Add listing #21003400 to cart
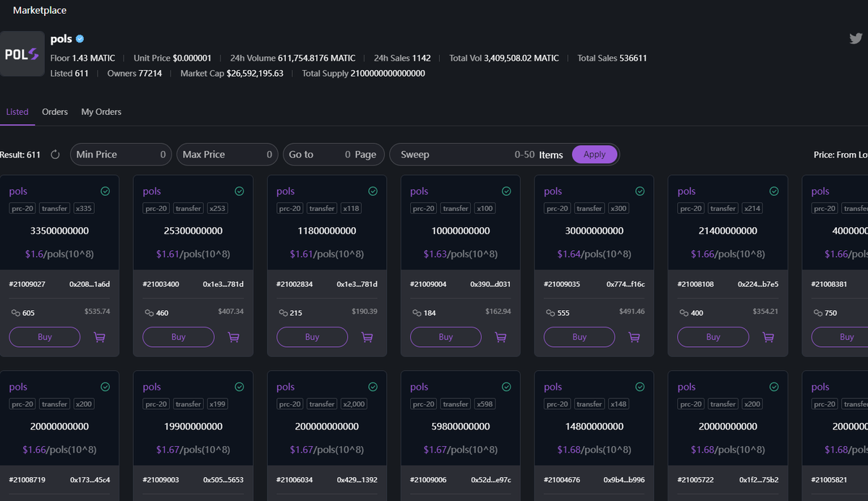The image size is (868, 501). (x=234, y=337)
